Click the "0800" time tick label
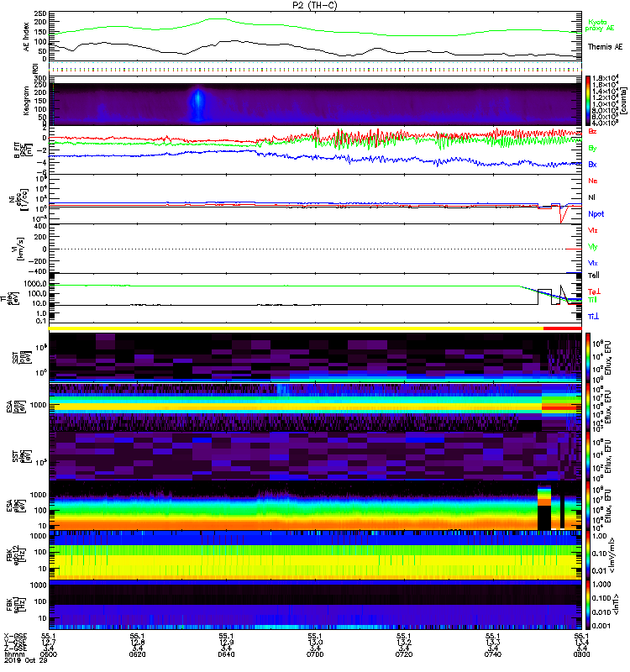 581,654
